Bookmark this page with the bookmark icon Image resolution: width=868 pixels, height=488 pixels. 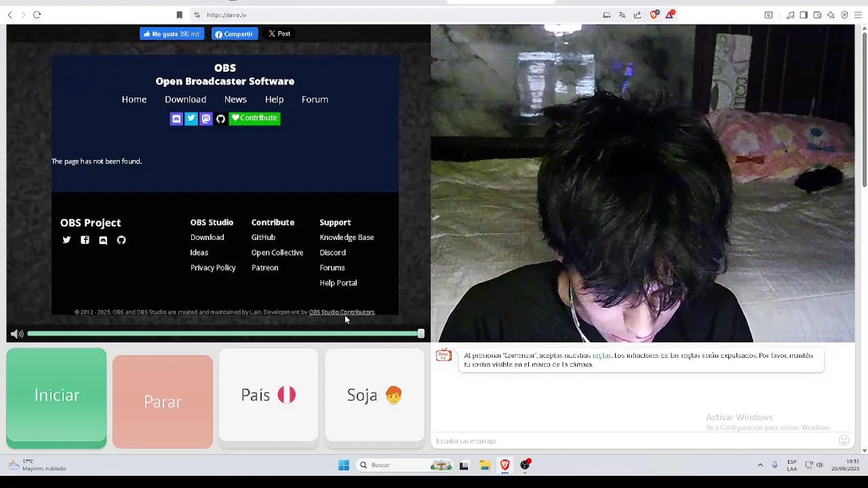(x=179, y=15)
